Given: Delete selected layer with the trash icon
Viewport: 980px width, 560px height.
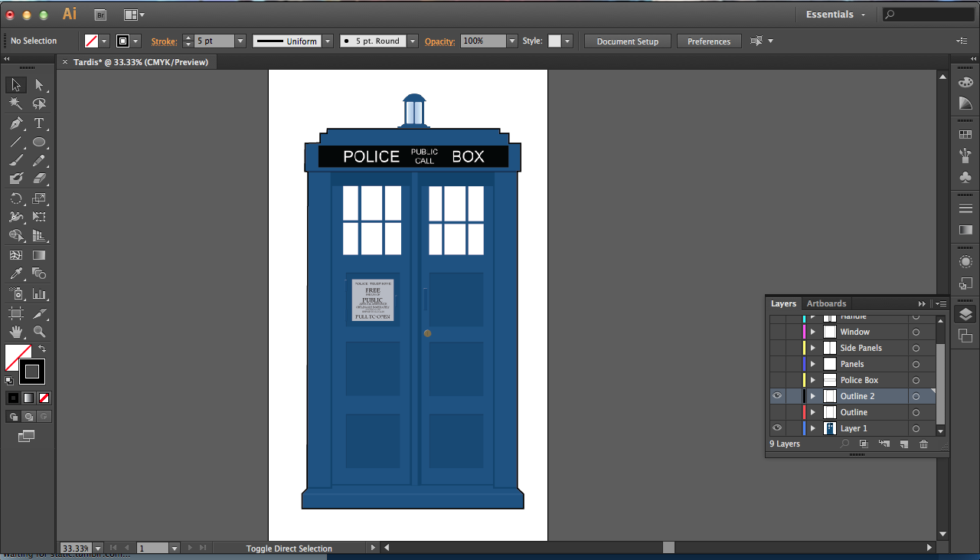Looking at the screenshot, I should click(923, 444).
